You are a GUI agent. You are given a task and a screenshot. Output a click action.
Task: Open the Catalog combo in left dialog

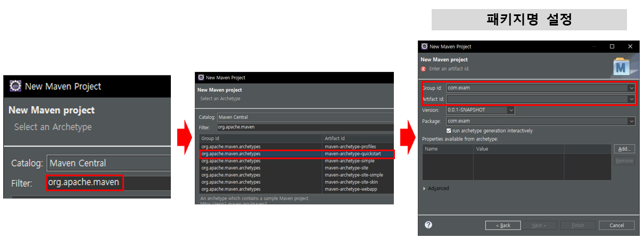(109, 163)
